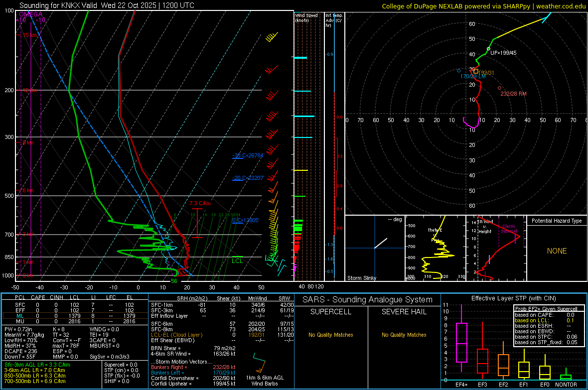Click the 'Potential Hazard Type' header
The image size is (588, 390).
pos(557,221)
